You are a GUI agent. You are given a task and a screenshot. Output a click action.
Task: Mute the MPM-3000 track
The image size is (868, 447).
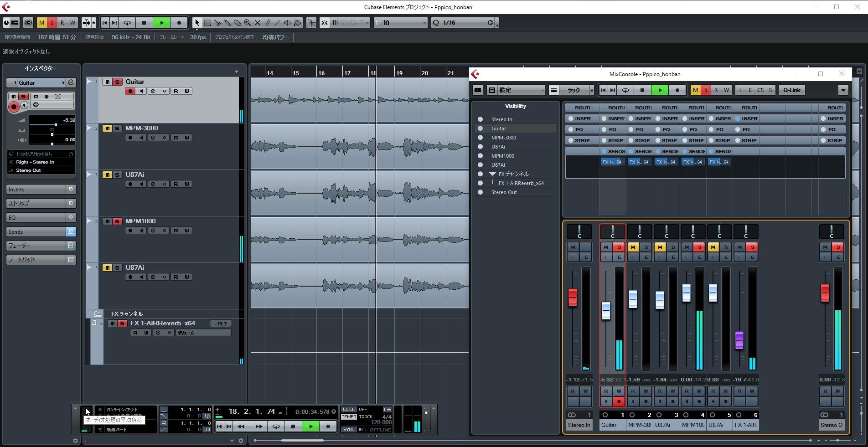click(x=107, y=128)
